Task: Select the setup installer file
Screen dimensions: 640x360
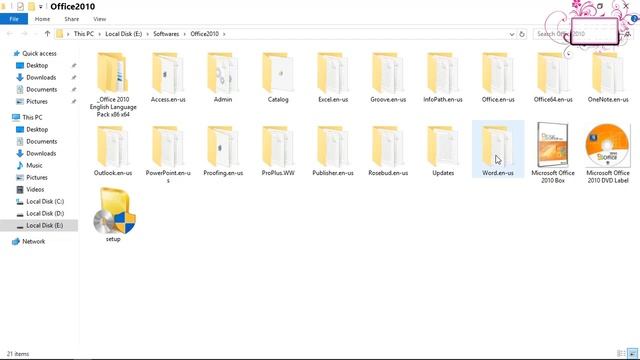Action: tap(113, 215)
